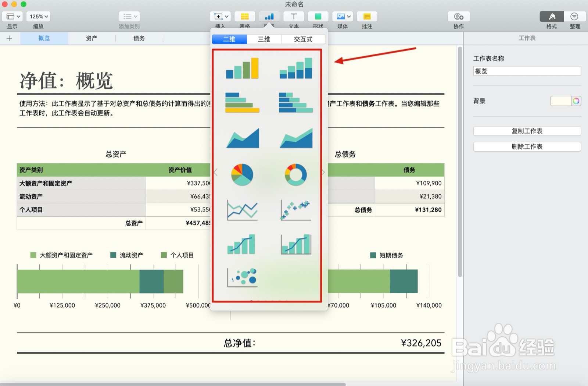Viewport: 588px width, 386px height.
Task: Click the 整理 arrange icon
Action: pyautogui.click(x=574, y=16)
